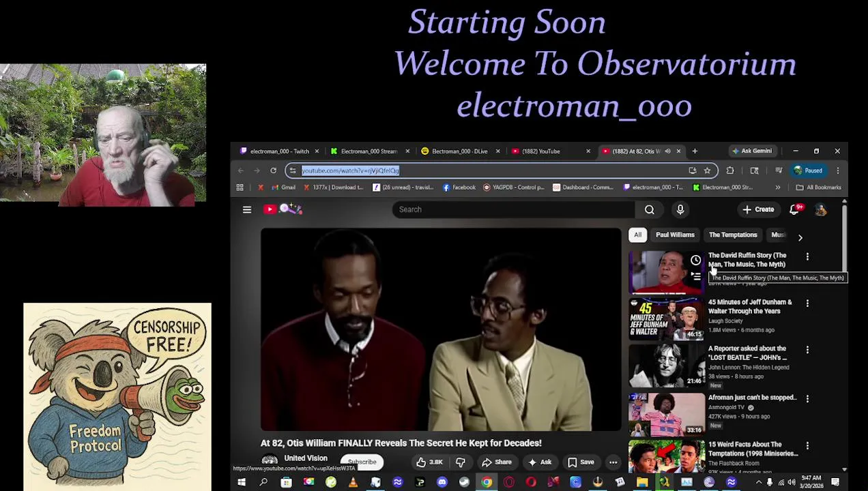Viewport: 868px width, 491px height.
Task: Open The David Ruffin Story thumbnail
Action: [x=667, y=273]
